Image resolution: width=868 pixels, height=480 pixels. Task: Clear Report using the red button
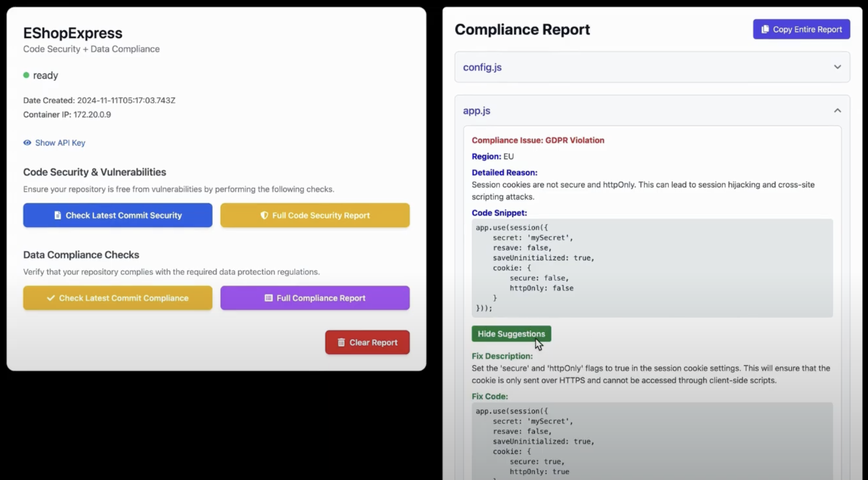[x=367, y=342]
